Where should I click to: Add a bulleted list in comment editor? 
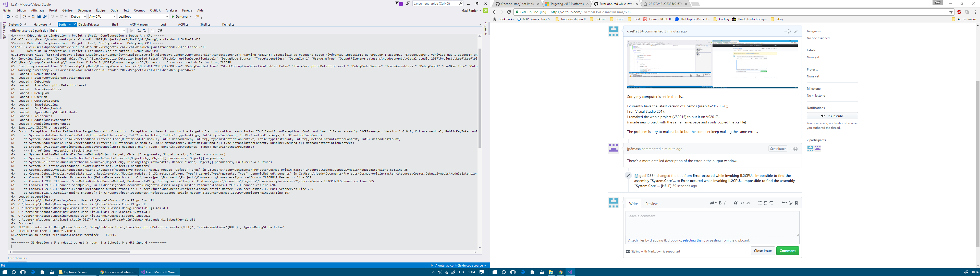(x=760, y=203)
